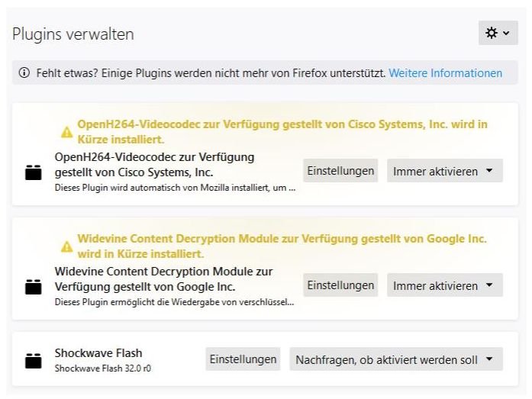This screenshot has width=532, height=399.
Task: Click the Shockwave Flash plugin icon
Action: coord(33,360)
